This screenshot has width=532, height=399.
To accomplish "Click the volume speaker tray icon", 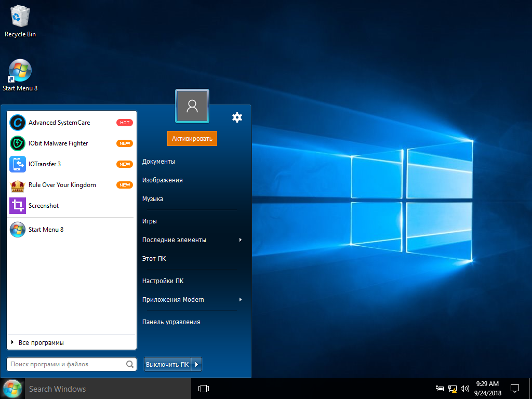I will tap(465, 389).
